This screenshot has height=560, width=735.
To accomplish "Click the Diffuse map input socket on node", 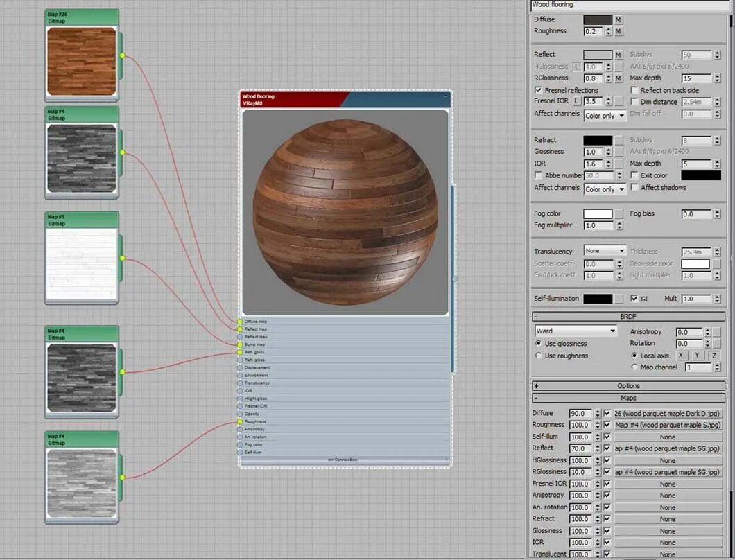I will click(x=240, y=322).
